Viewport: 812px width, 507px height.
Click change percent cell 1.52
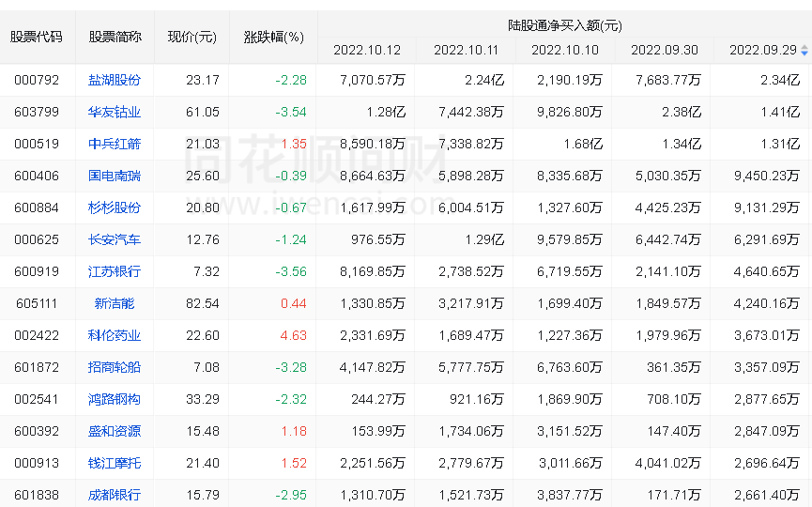(x=294, y=463)
